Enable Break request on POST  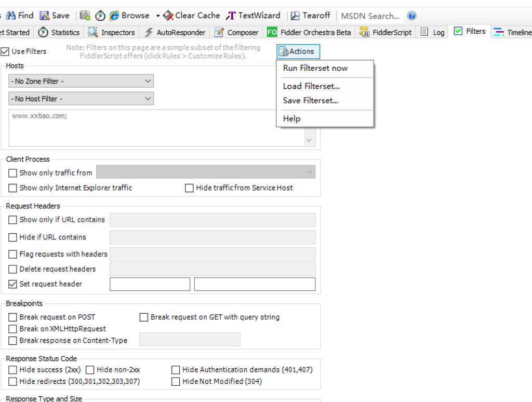pos(12,317)
